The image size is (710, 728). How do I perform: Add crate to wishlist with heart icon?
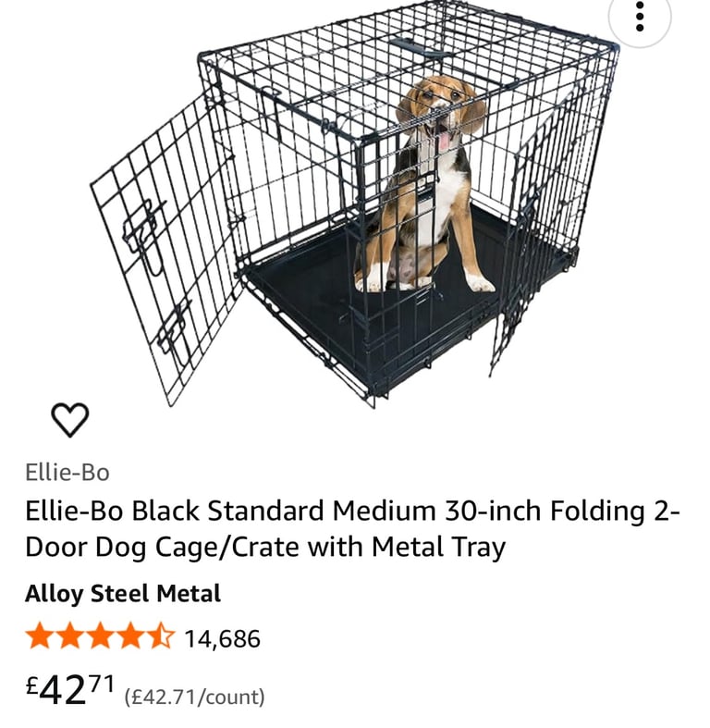click(69, 420)
